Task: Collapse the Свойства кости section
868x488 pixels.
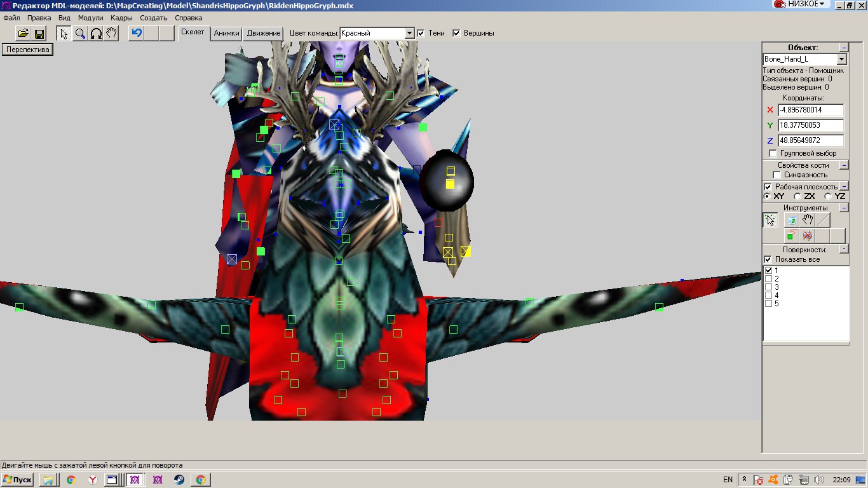Action: point(843,165)
